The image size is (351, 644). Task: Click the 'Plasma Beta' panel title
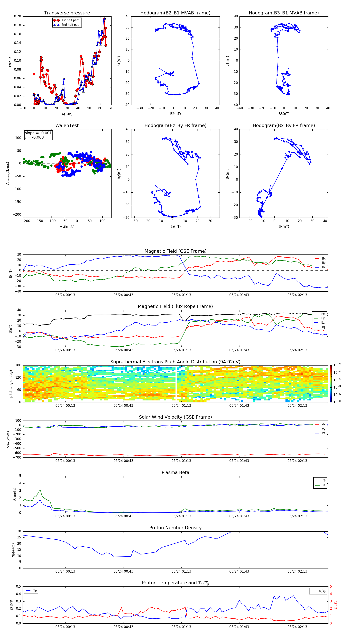[175, 472]
